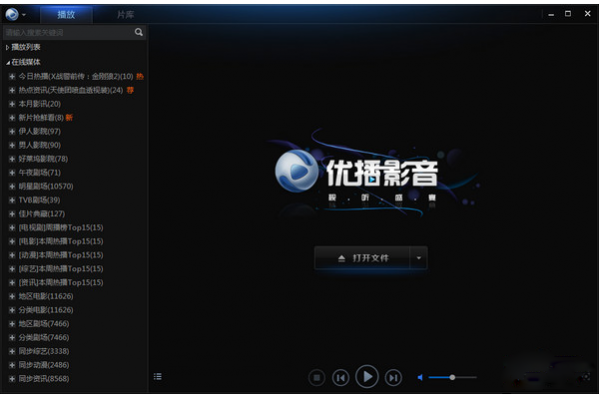This screenshot has width=600, height=397.
Task: Click the 同步综艺(3338) entry
Action: point(44,351)
